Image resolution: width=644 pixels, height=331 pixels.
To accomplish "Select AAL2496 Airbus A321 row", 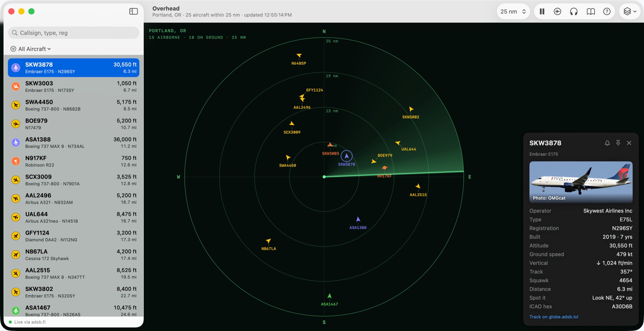I will point(73,198).
